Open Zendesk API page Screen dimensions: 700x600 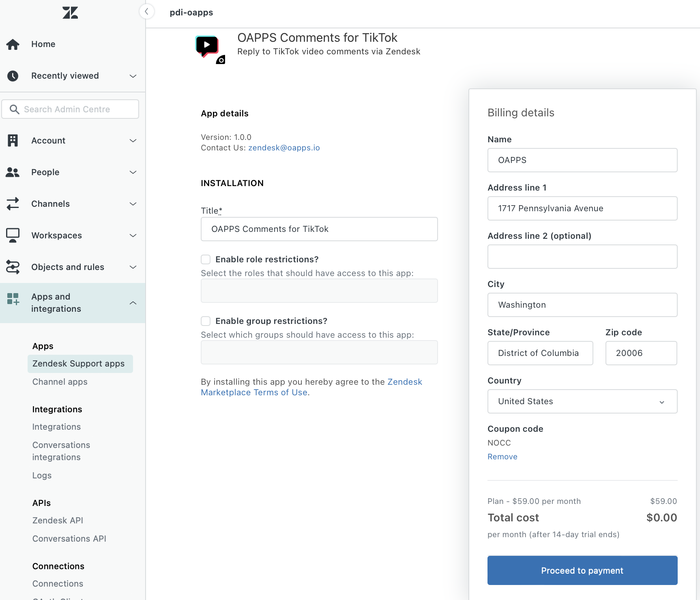pos(58,521)
